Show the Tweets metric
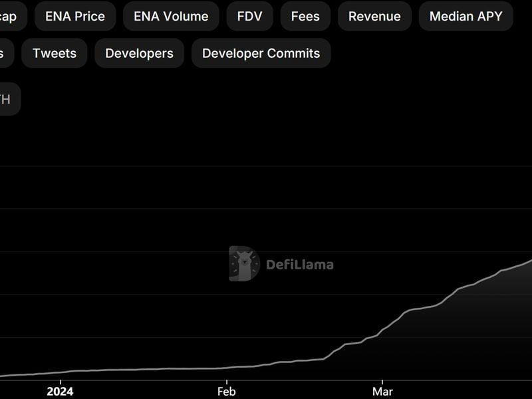Viewport: 532px width, 399px height. point(54,53)
